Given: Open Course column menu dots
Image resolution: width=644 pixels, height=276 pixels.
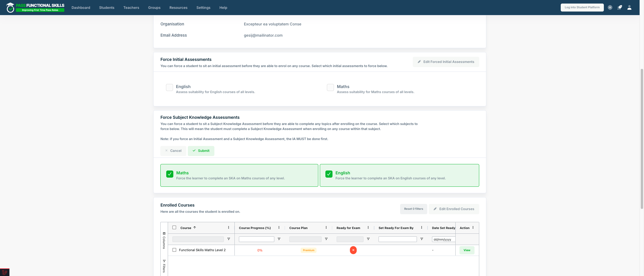Looking at the screenshot, I should click(x=229, y=228).
